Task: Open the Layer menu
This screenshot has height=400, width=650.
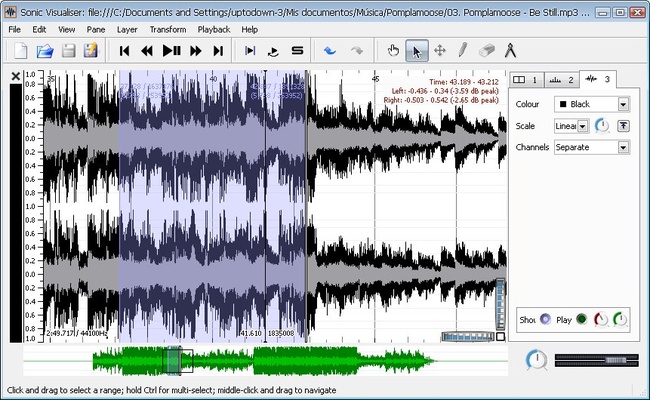Action: point(127,29)
